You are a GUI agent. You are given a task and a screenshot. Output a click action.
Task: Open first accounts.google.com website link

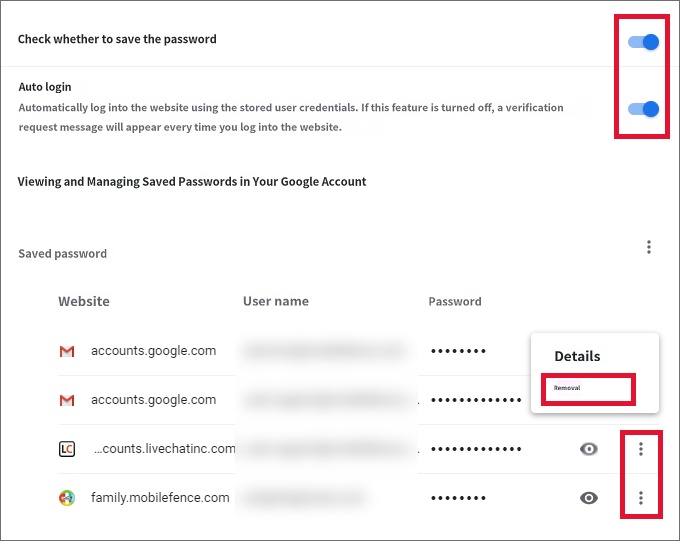pyautogui.click(x=154, y=351)
